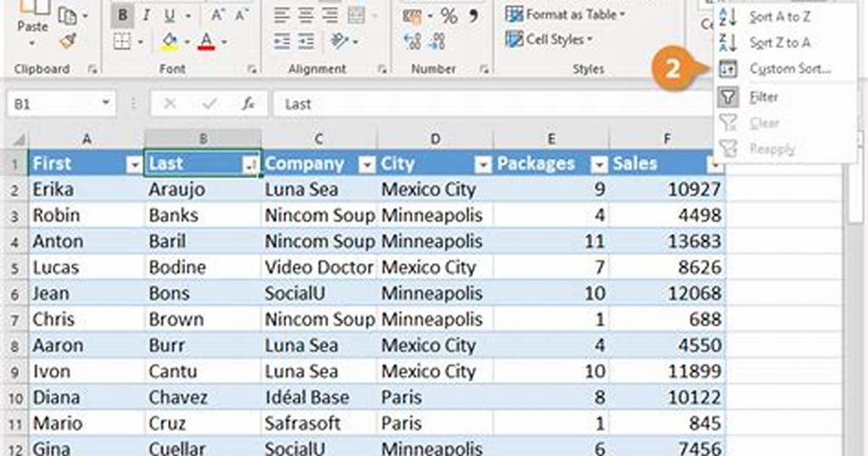Open the Font Color dropdown arrow
The width and height of the screenshot is (868, 456).
[x=224, y=42]
